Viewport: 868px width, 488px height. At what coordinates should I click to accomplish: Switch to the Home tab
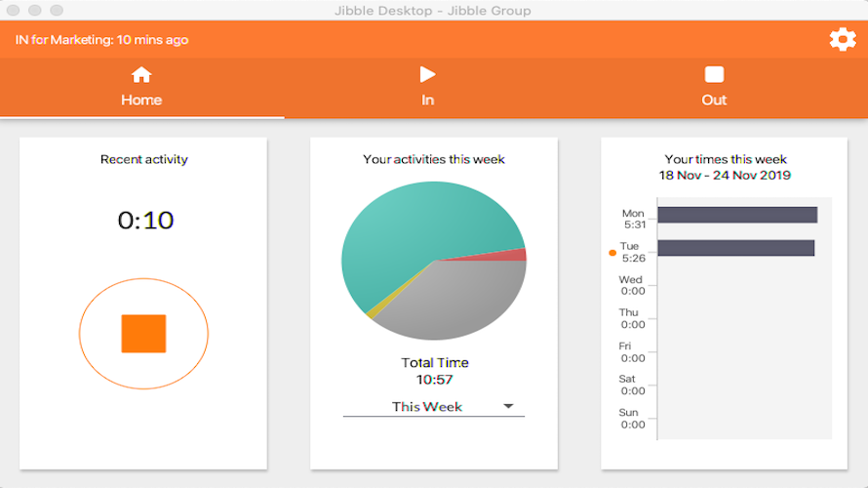(x=141, y=88)
